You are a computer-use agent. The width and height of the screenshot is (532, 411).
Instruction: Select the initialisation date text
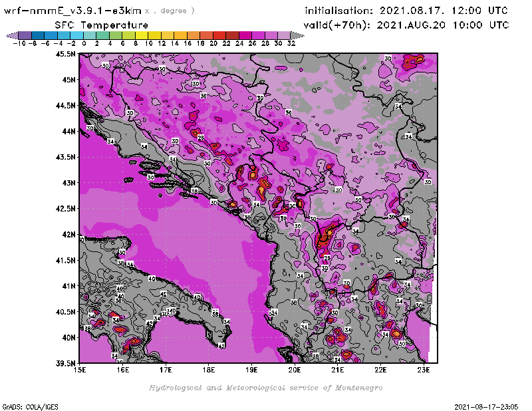(x=406, y=11)
